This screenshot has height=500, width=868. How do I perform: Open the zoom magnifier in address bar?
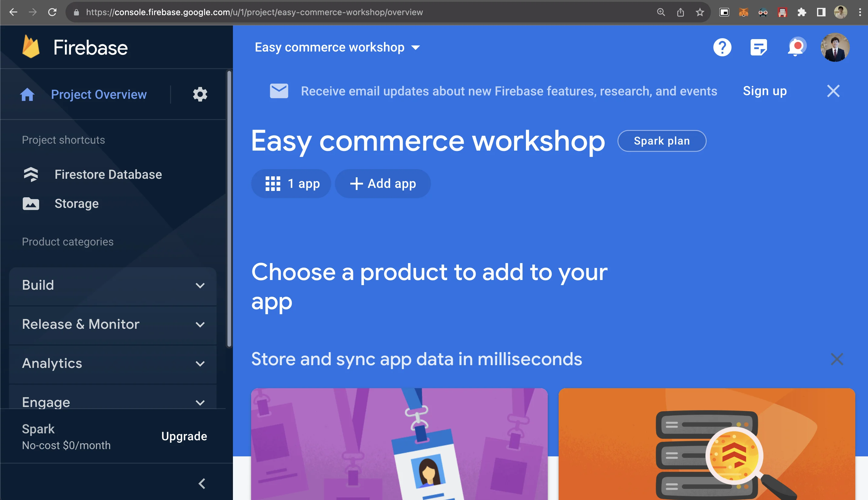661,12
